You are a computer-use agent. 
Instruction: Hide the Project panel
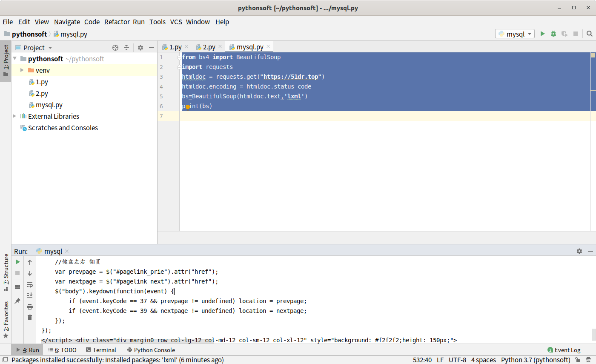[152, 48]
